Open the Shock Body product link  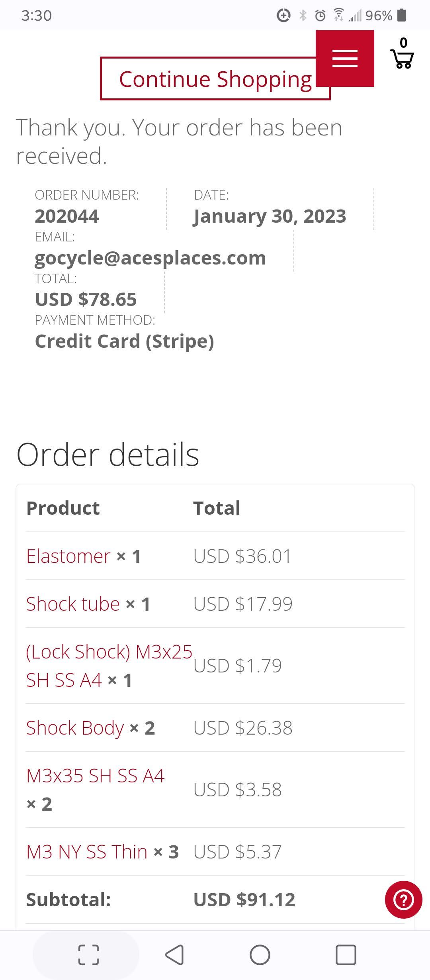click(x=75, y=728)
